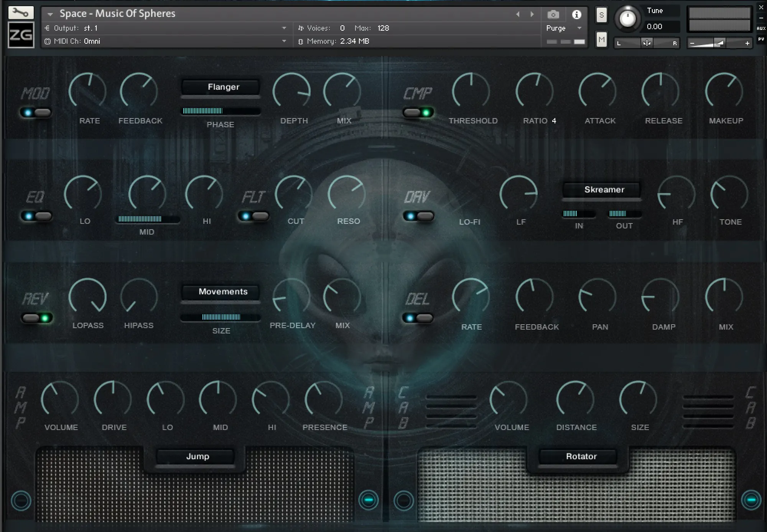Click the EQ MID frequency slider
Image resolution: width=767 pixels, height=532 pixels.
pyautogui.click(x=148, y=219)
